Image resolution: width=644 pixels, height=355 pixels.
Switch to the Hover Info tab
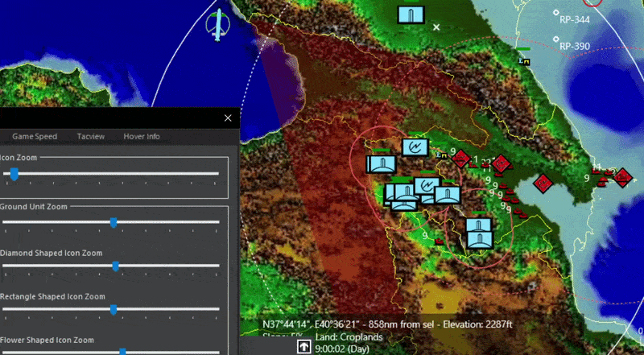point(142,136)
